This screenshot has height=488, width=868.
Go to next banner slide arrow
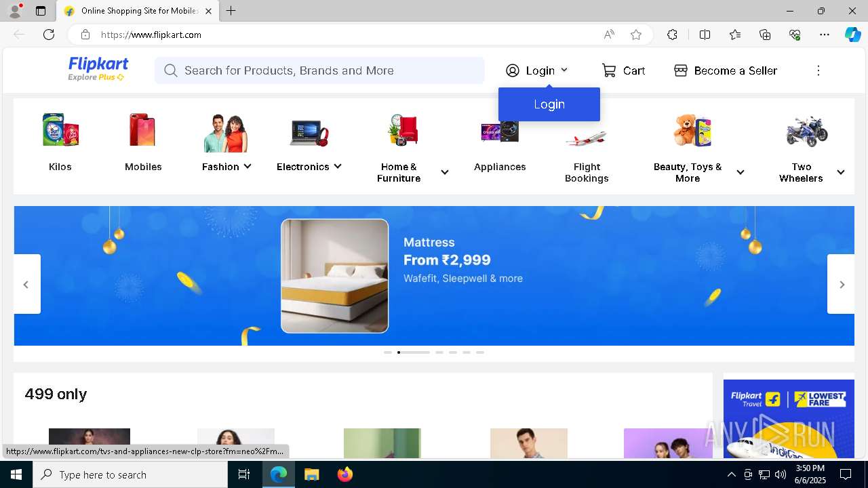842,284
